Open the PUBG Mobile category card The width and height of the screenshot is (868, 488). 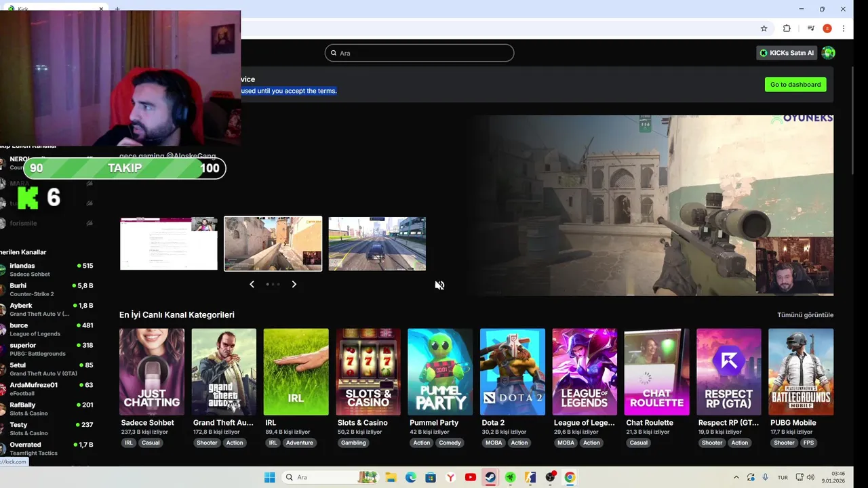[x=801, y=372]
